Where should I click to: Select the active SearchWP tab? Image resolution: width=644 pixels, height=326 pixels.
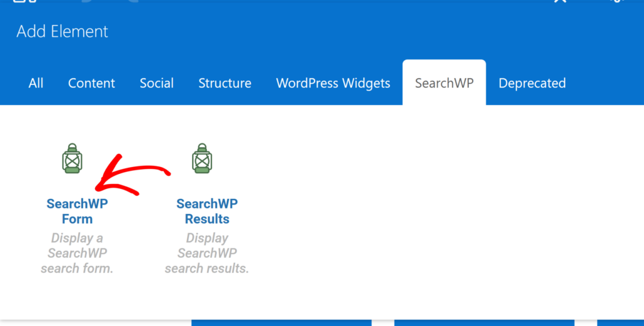click(444, 83)
